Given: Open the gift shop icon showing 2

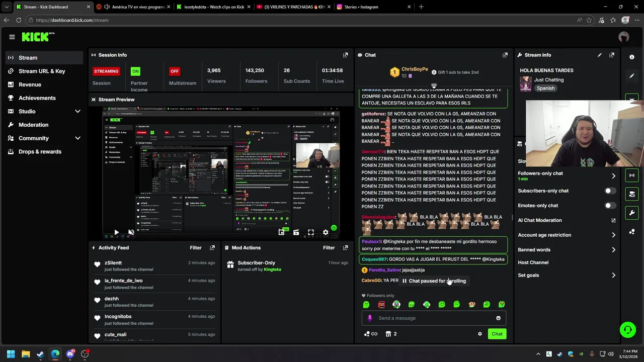Looking at the screenshot, I should [391, 334].
